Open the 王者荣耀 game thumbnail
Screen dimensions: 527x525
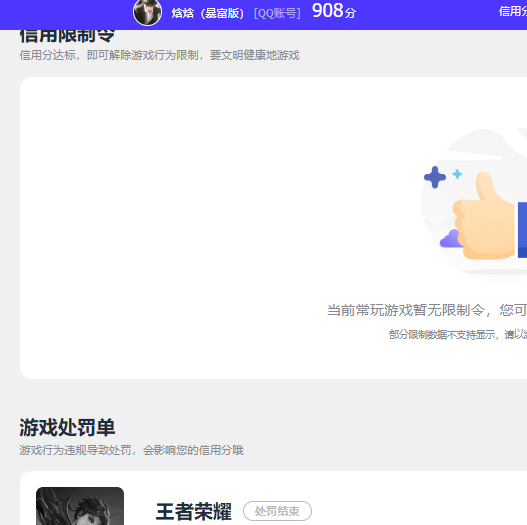click(80, 506)
